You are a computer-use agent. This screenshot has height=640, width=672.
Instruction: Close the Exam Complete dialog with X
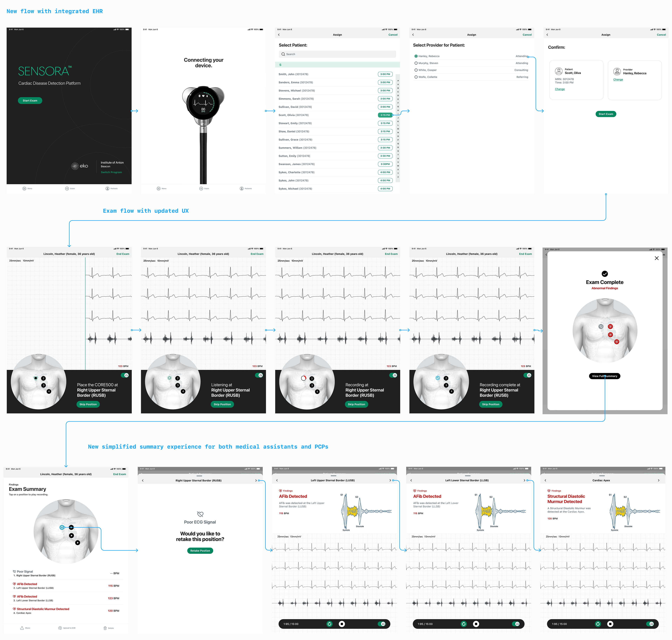(656, 258)
